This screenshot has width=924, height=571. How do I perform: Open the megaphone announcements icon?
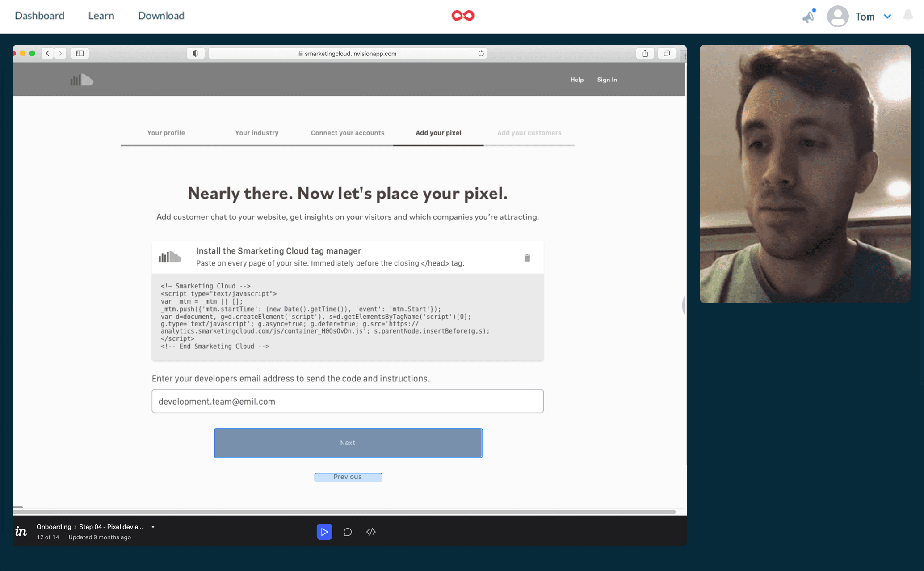(809, 16)
